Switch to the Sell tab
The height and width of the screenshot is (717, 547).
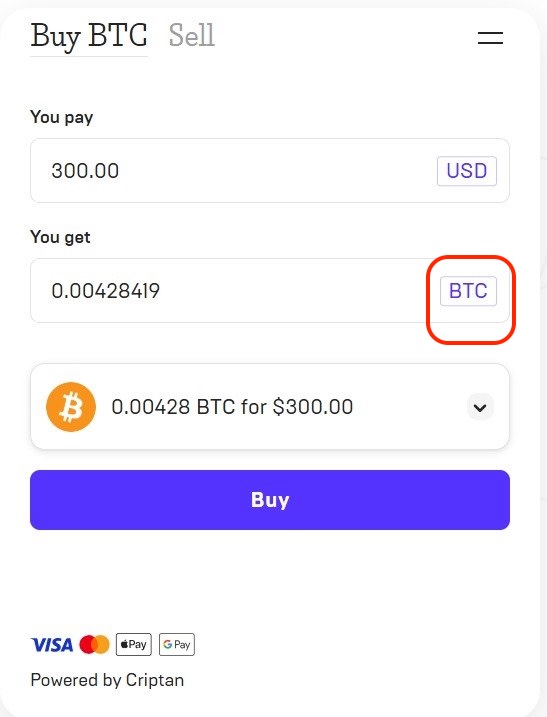pyautogui.click(x=192, y=35)
